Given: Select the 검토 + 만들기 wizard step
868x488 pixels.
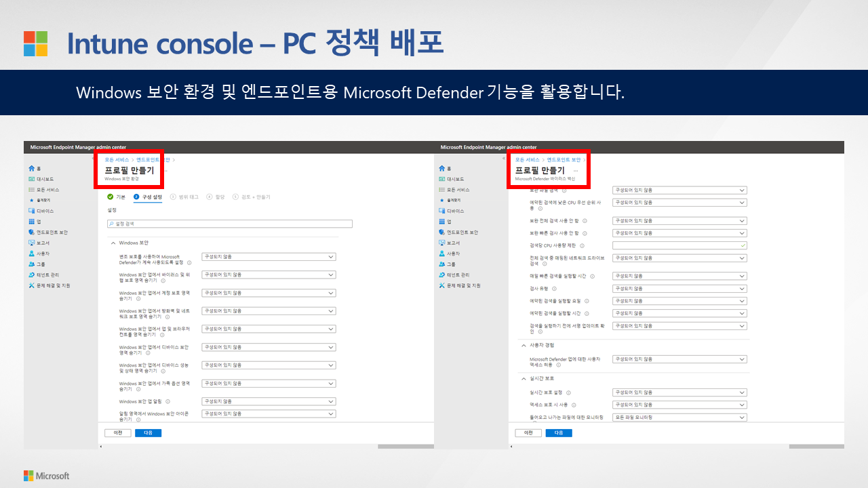Looking at the screenshot, I should [252, 197].
